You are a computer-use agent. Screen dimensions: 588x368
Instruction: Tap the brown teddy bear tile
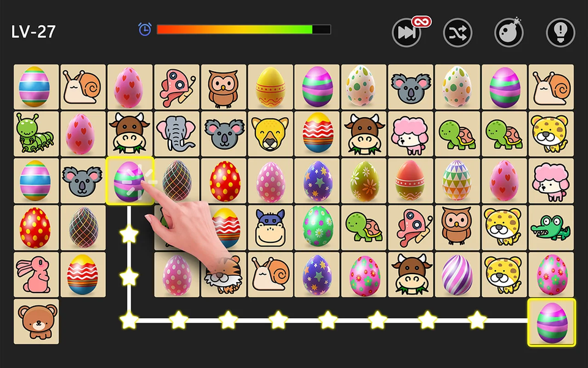click(36, 321)
